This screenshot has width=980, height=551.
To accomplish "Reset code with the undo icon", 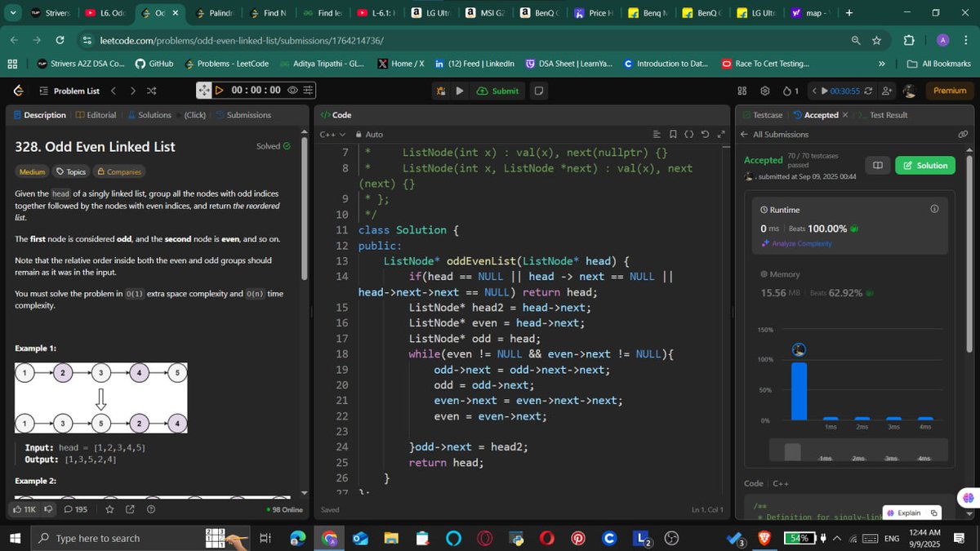I will 705,134.
